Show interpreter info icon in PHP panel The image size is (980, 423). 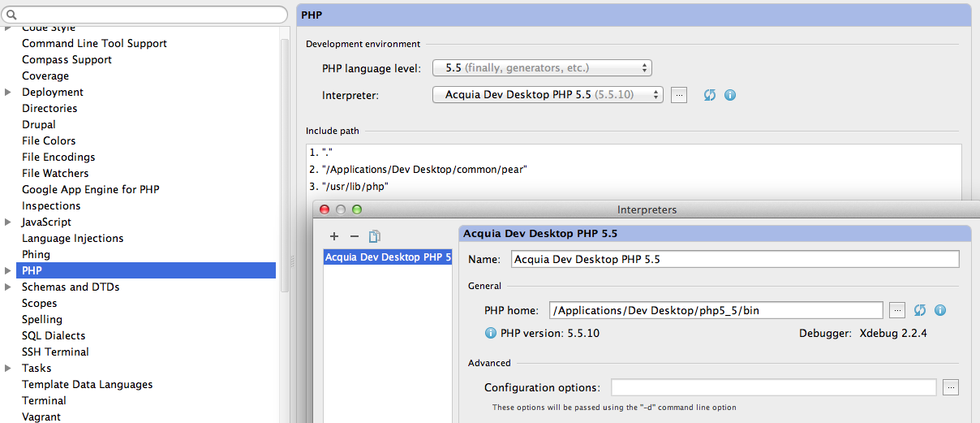point(730,95)
